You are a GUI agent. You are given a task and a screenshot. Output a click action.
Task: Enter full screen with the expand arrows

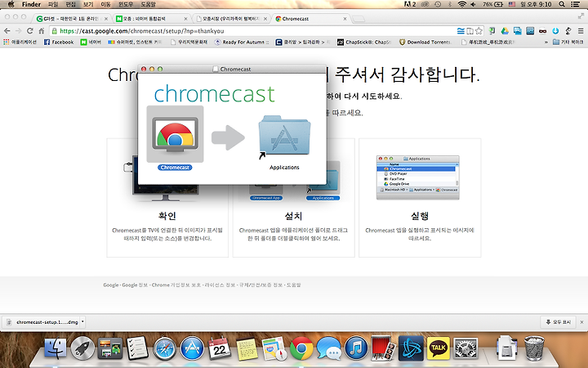[581, 16]
